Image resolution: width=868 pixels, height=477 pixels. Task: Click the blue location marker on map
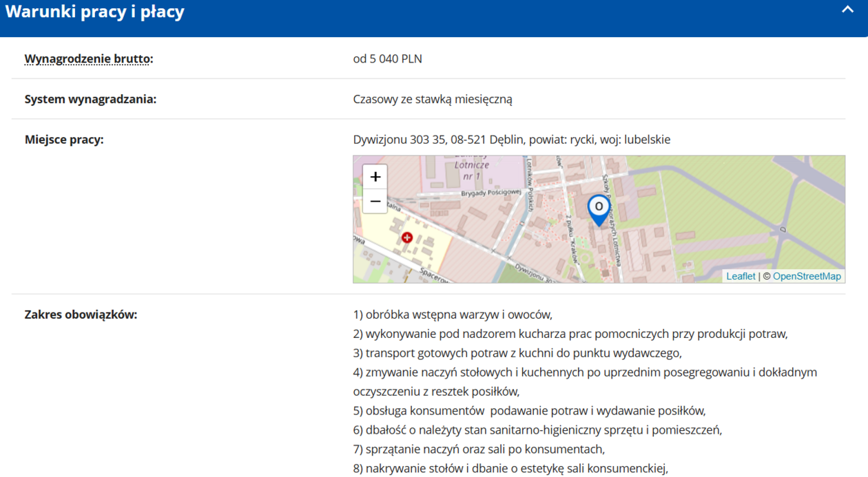point(599,209)
